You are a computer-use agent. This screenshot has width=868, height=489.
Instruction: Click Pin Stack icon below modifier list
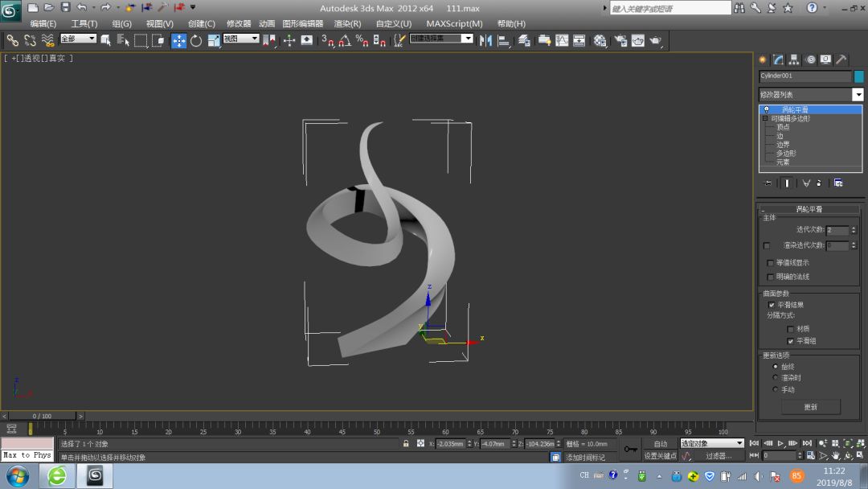[x=768, y=183]
